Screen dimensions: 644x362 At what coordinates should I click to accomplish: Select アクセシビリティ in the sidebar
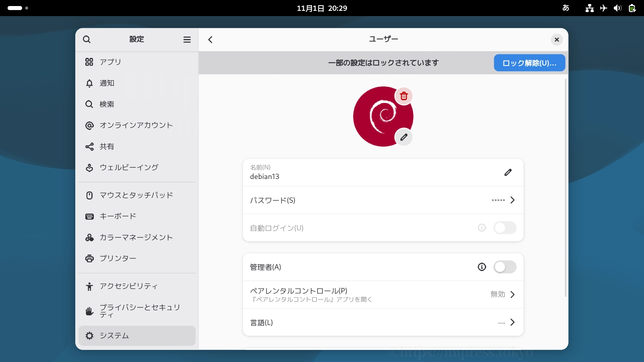137,286
